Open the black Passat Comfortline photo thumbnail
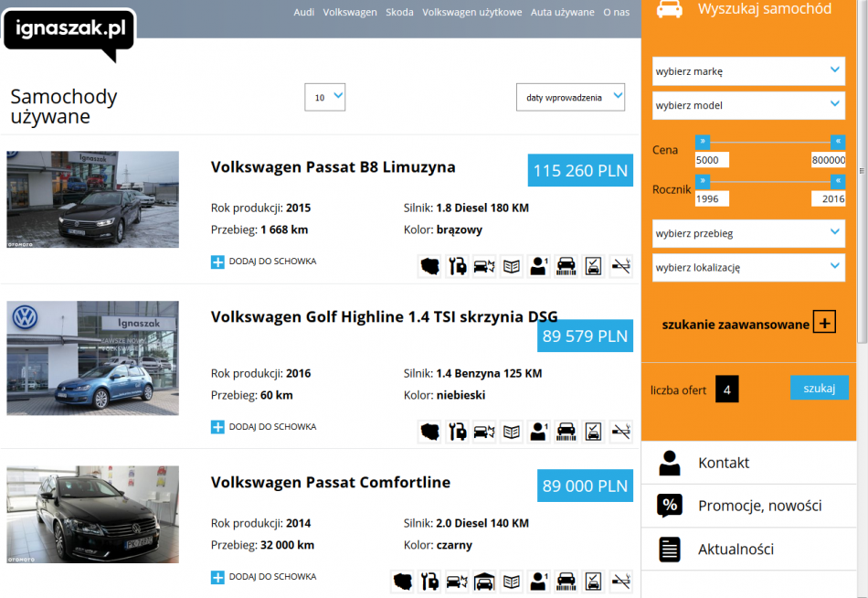This screenshot has height=598, width=868. coord(92,514)
